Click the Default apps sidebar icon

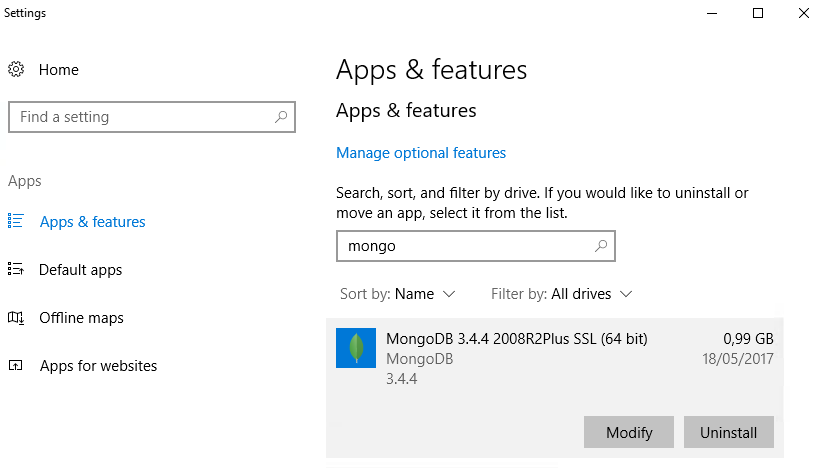[x=16, y=269]
